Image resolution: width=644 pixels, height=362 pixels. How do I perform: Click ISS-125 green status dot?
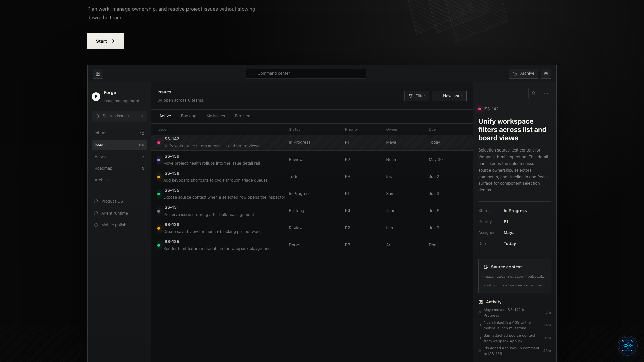point(159,245)
